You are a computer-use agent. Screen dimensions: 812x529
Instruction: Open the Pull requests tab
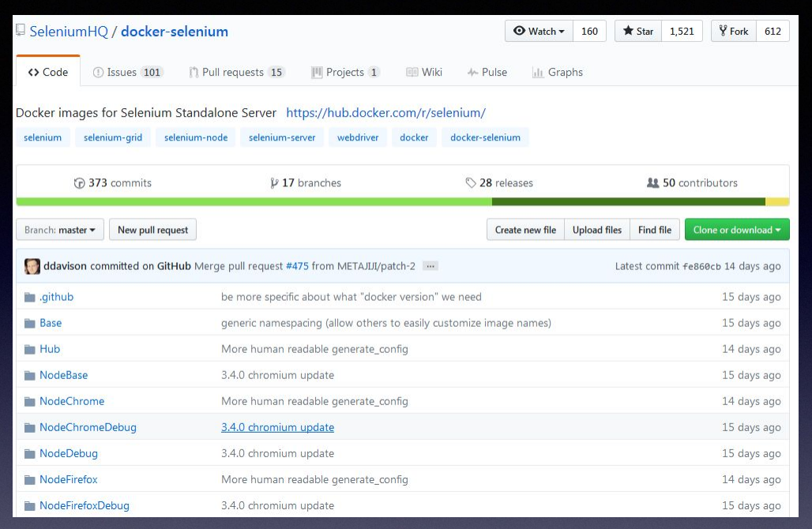click(x=237, y=72)
